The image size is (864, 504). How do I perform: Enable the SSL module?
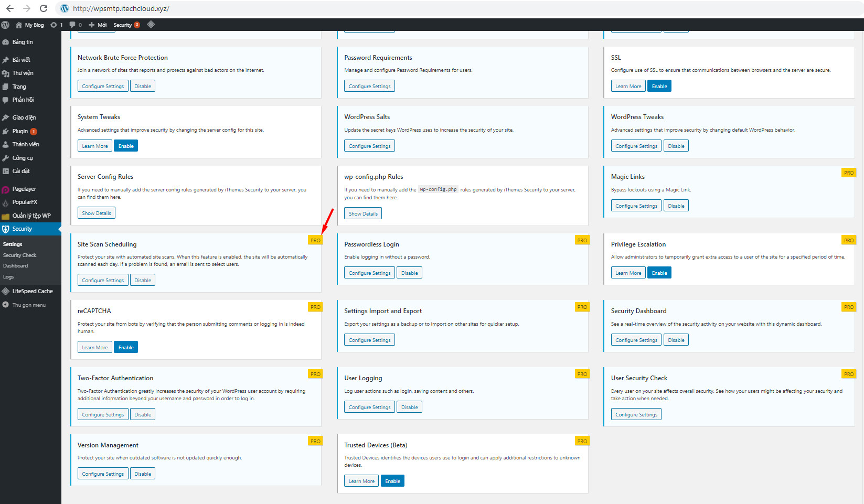tap(659, 86)
